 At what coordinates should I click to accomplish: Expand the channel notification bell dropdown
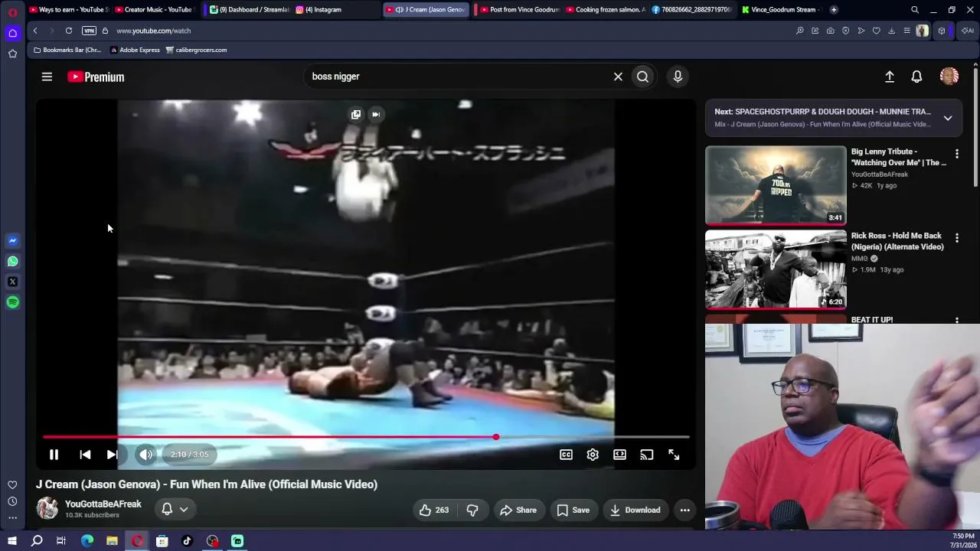tap(175, 510)
